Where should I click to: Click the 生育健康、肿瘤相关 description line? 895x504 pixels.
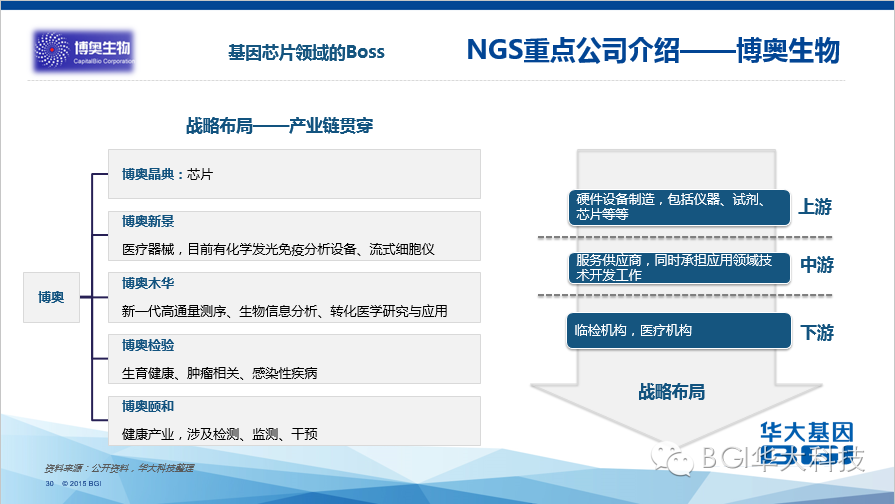tap(219, 373)
